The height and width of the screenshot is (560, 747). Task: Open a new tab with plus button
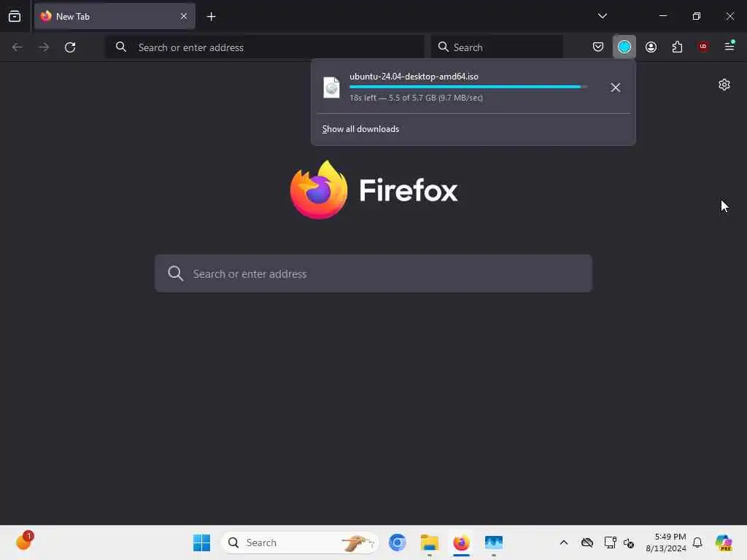coord(211,17)
